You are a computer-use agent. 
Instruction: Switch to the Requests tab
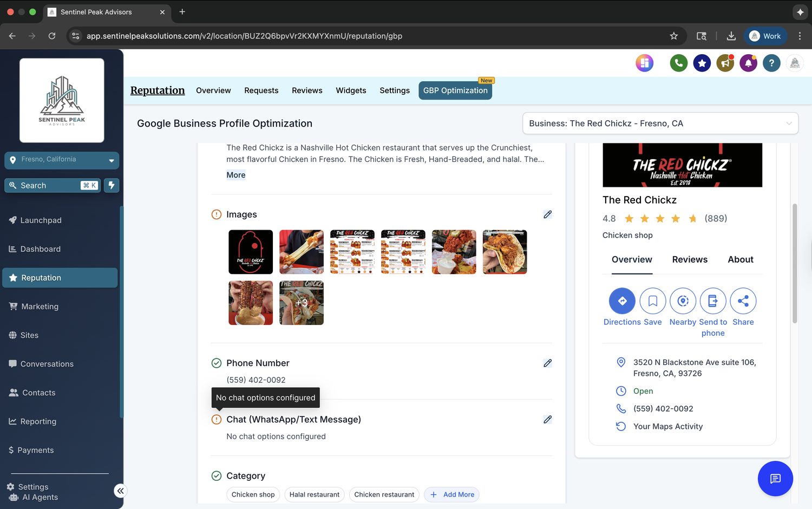(x=261, y=90)
